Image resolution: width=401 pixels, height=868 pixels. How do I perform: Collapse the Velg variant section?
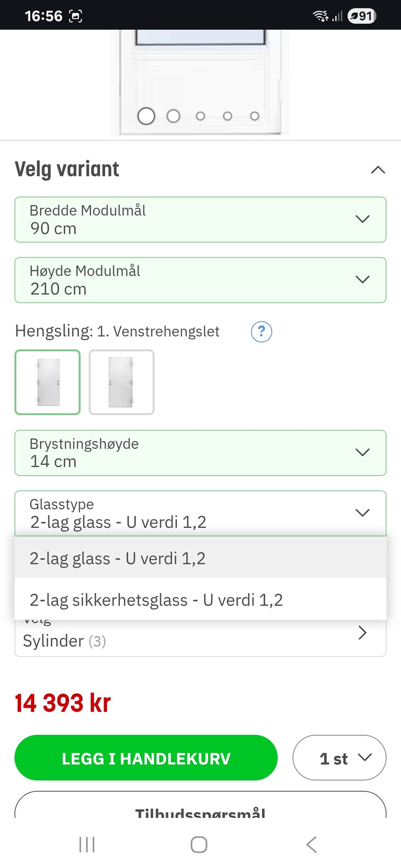point(377,169)
